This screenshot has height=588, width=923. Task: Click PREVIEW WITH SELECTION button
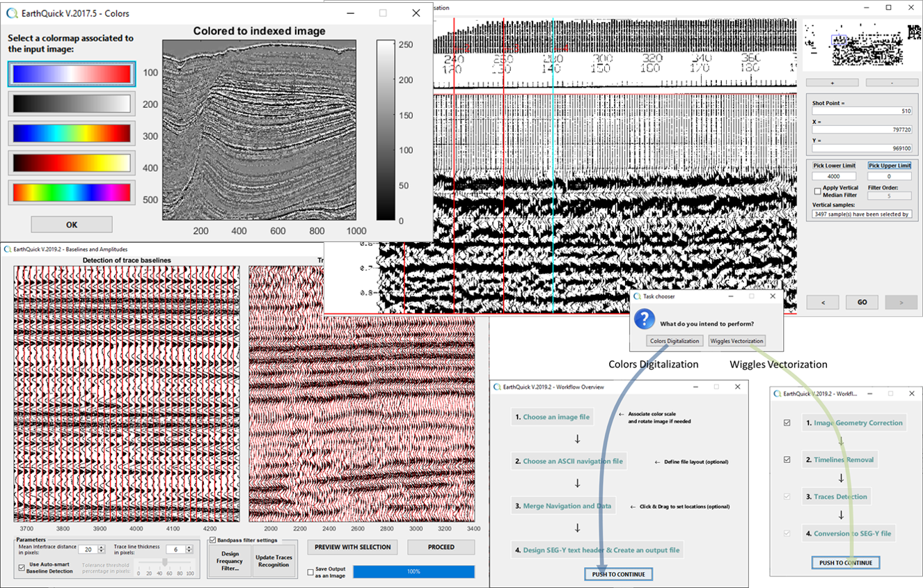[x=352, y=547]
